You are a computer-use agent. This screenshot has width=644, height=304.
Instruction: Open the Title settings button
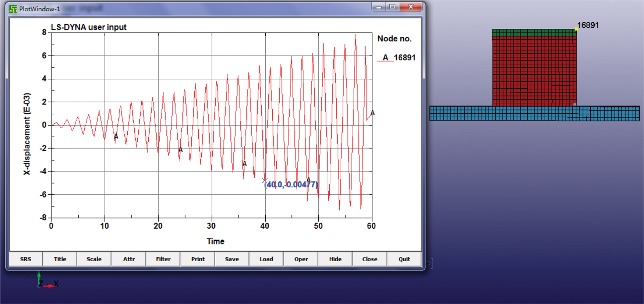tap(60, 259)
